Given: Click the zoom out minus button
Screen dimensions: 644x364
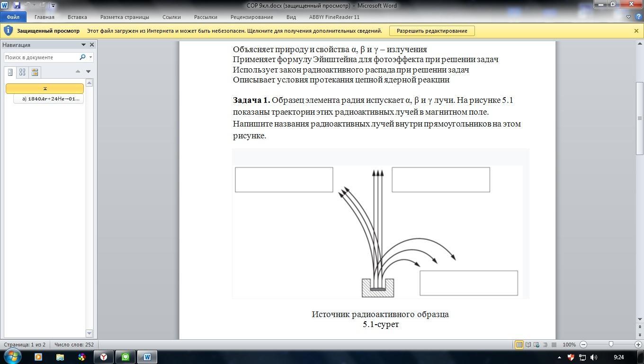Looking at the screenshot, I should pos(583,345).
